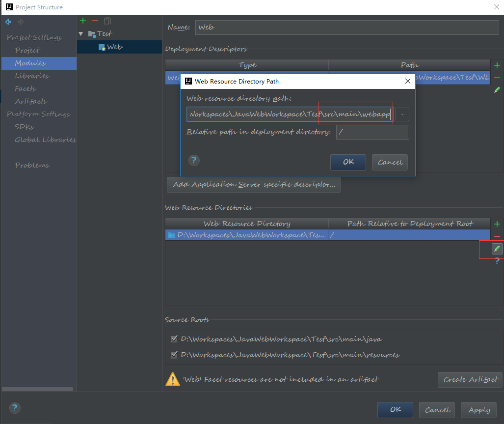Collapse the Test module tree node

[81, 34]
